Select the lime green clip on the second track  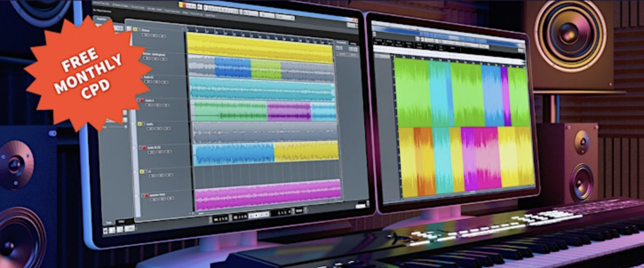tap(266, 70)
